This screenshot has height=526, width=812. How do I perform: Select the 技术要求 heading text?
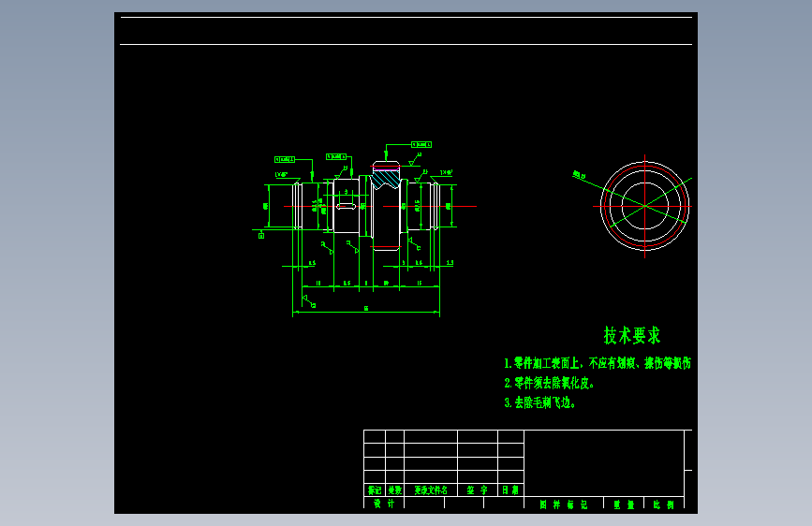coord(632,335)
